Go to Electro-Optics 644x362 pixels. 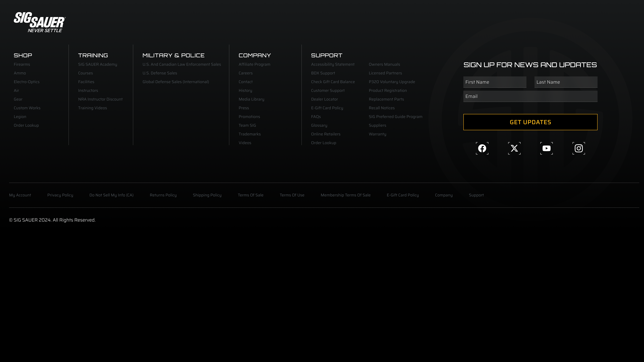(x=26, y=82)
